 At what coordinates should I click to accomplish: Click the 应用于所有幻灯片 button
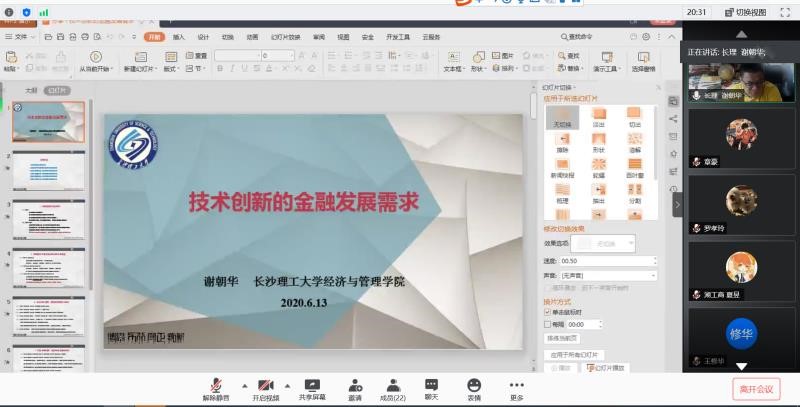tap(574, 354)
